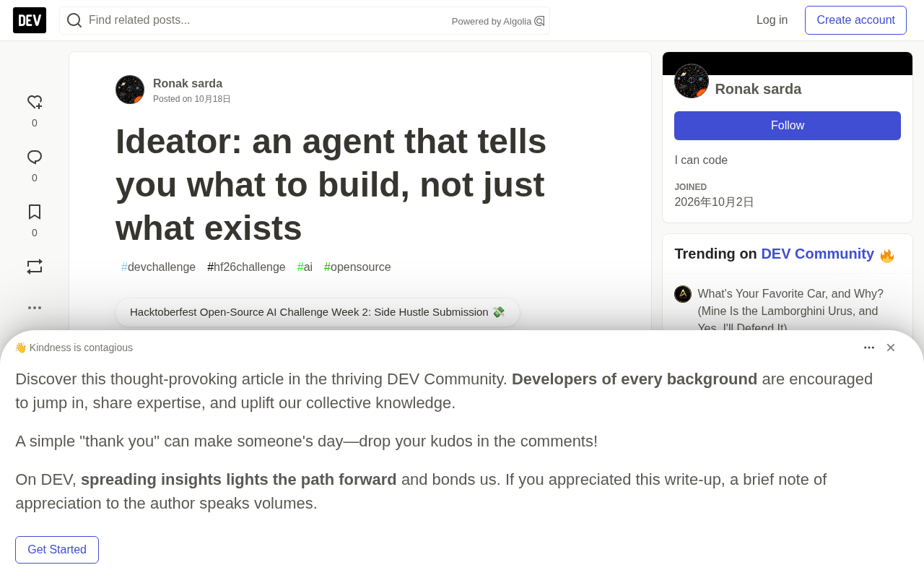Viewport: 924px width, 578px height.
Task: Click the boost/repost arrows icon
Action: 35,267
